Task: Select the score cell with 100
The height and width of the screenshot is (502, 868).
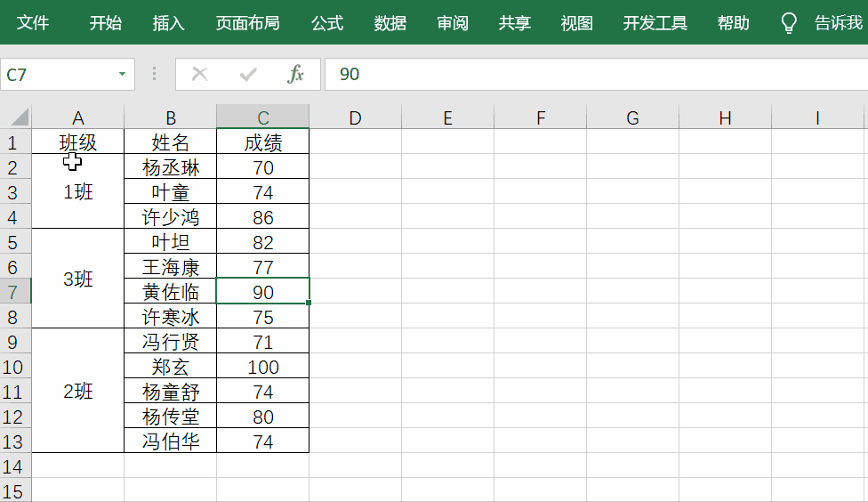Action: (x=263, y=366)
